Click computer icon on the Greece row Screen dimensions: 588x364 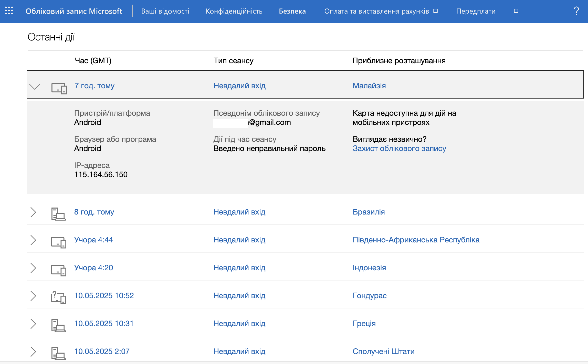(58, 326)
